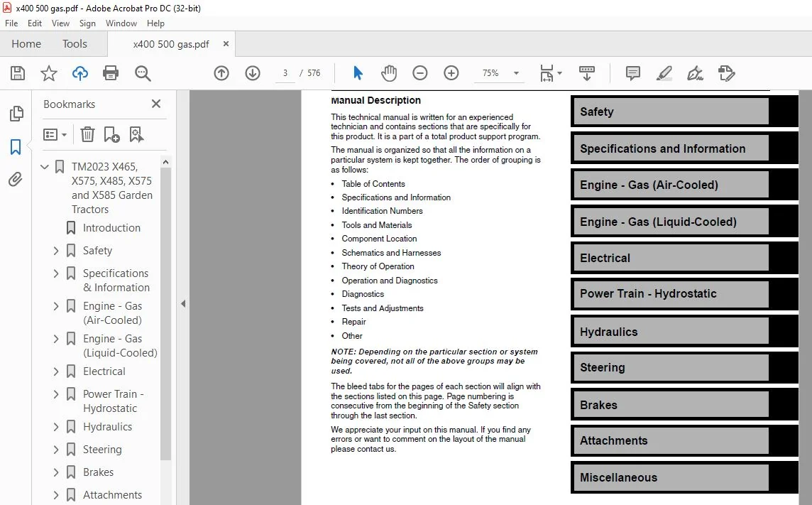Choose the selection arrow tool
Screen dimensions: 812x505
pyautogui.click(x=358, y=73)
